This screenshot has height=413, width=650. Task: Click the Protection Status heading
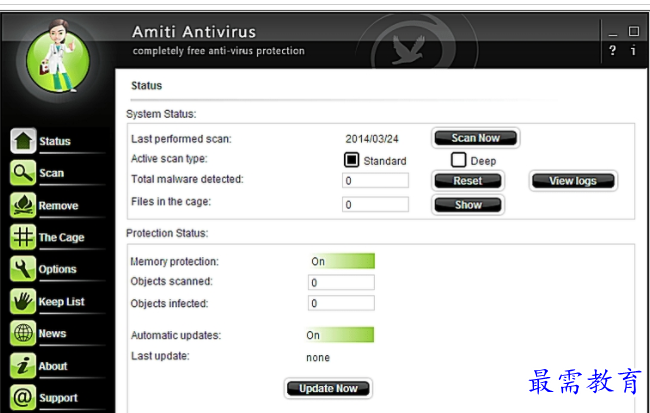167,233
